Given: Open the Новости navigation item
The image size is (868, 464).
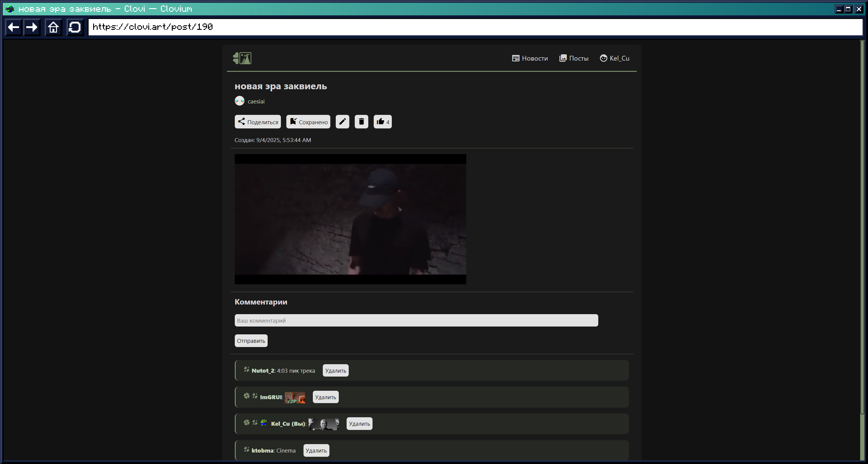Looking at the screenshot, I should (530, 58).
